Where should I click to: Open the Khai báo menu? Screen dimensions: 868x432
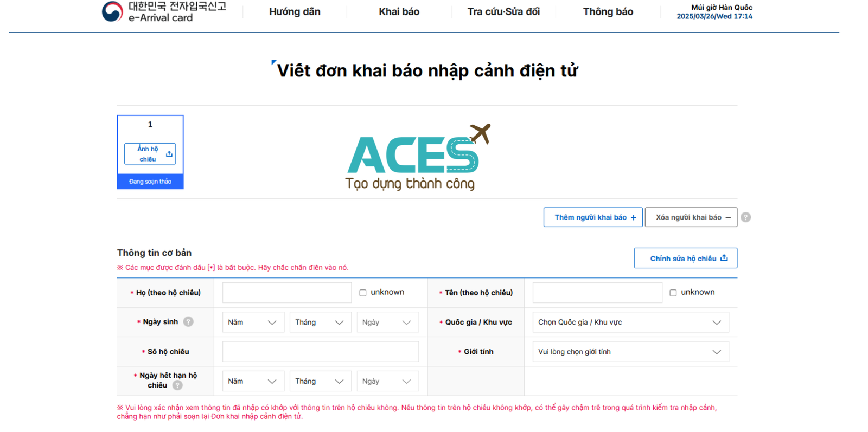399,11
